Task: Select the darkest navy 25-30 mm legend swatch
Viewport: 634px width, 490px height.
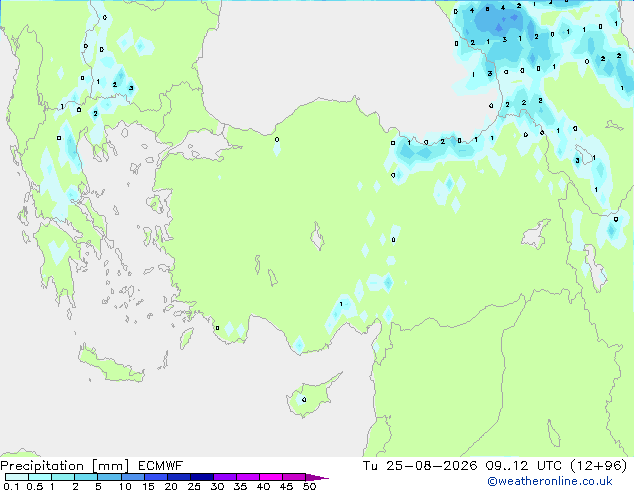Action: [x=202, y=477]
